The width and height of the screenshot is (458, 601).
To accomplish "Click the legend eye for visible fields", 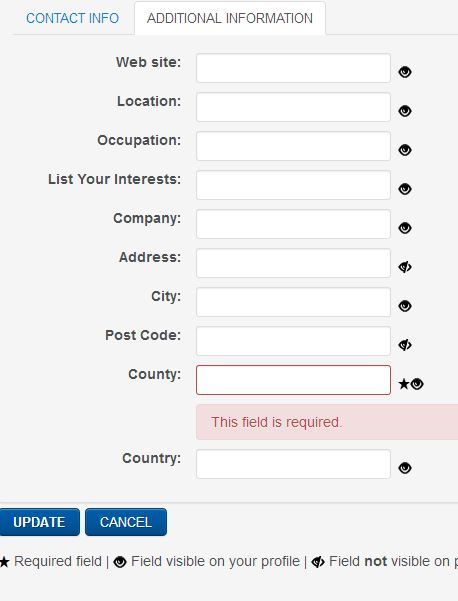I will (120, 562).
